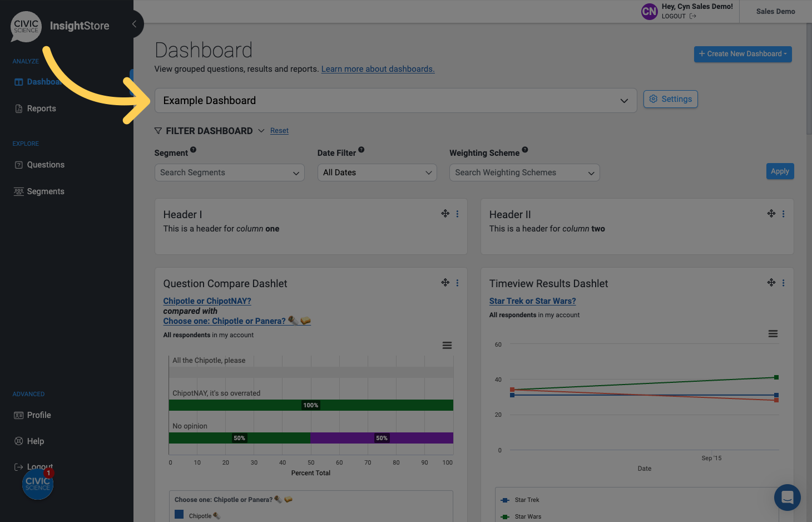This screenshot has height=522, width=812.
Task: Collapse the sidebar with the chevron
Action: 134,24
